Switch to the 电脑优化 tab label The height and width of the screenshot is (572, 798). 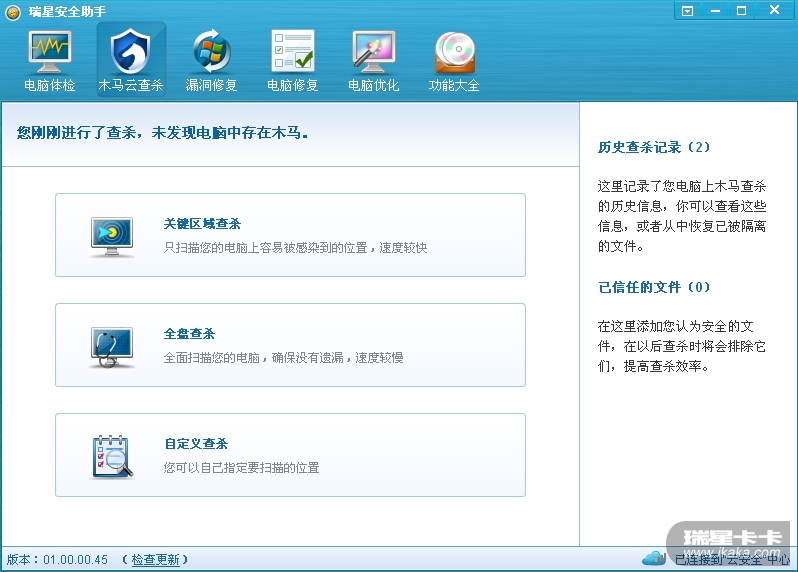tap(374, 85)
